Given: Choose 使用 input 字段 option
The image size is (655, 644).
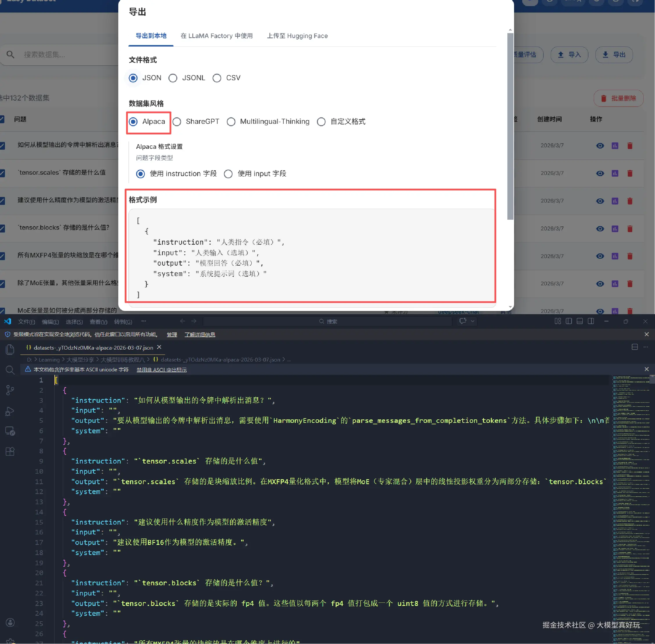Looking at the screenshot, I should (x=228, y=174).
